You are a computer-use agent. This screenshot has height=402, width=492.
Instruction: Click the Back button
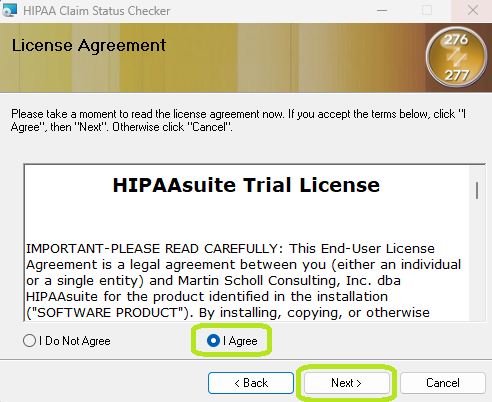coord(251,383)
